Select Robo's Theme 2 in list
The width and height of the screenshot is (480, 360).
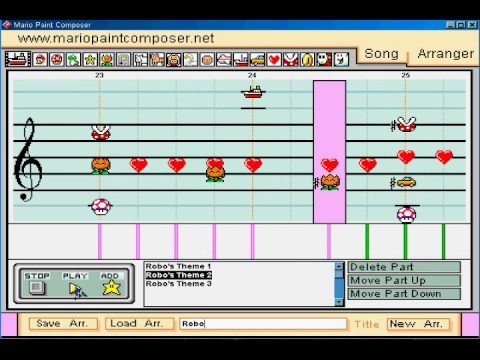click(178, 275)
